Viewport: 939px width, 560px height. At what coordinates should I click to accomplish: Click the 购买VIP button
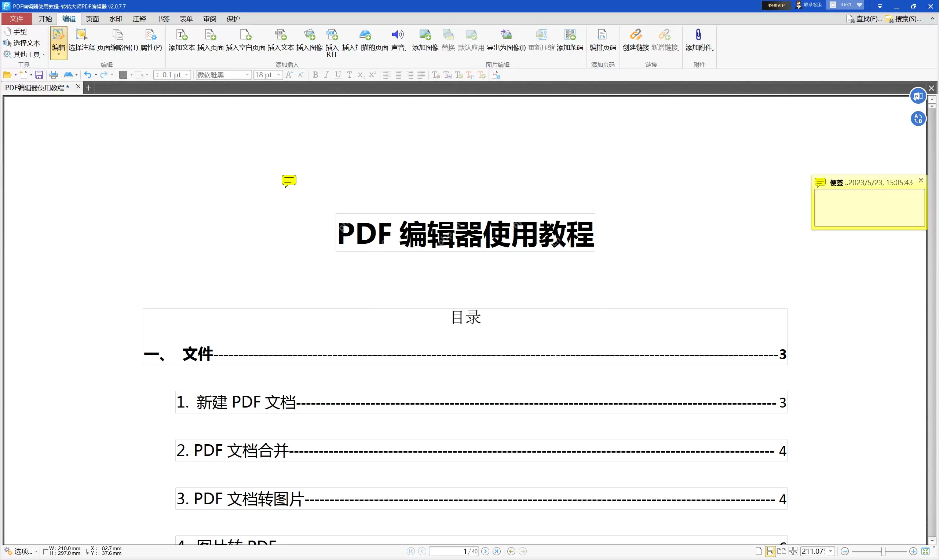(775, 5)
